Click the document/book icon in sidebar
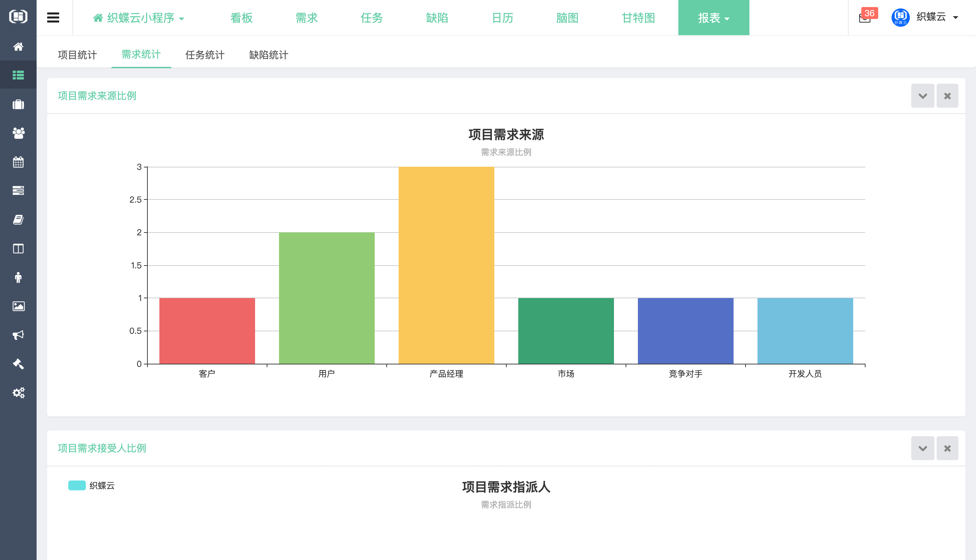 18,219
